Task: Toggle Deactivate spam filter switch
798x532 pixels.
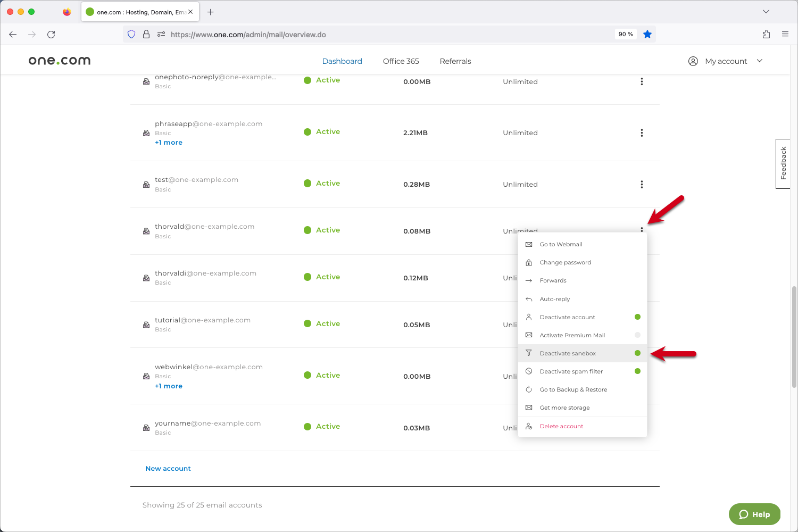Action: [x=637, y=371]
